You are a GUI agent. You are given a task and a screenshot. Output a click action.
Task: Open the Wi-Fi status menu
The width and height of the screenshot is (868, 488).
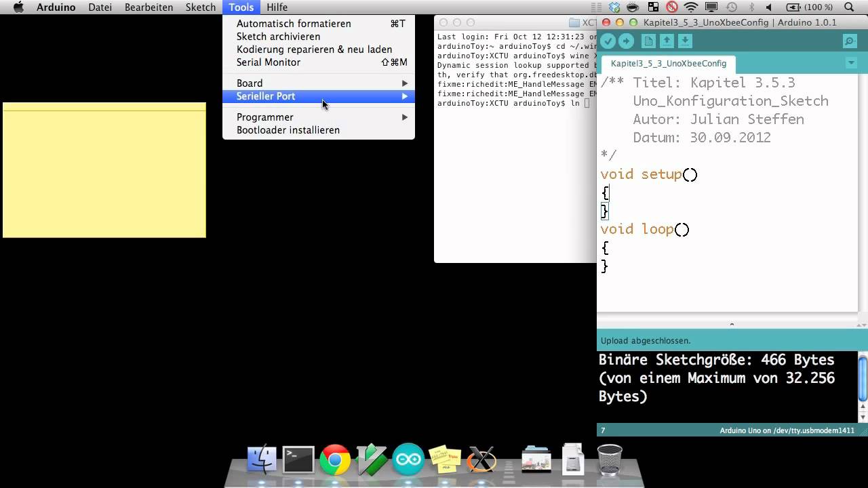691,7
